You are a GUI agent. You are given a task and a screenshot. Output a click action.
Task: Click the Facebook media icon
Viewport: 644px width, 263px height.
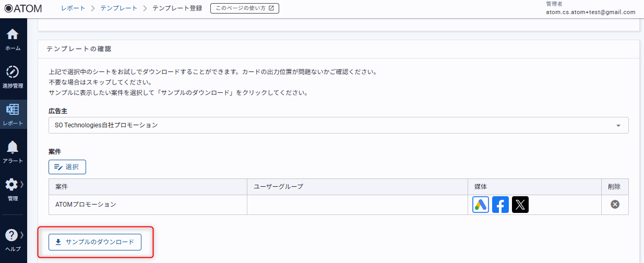point(500,205)
